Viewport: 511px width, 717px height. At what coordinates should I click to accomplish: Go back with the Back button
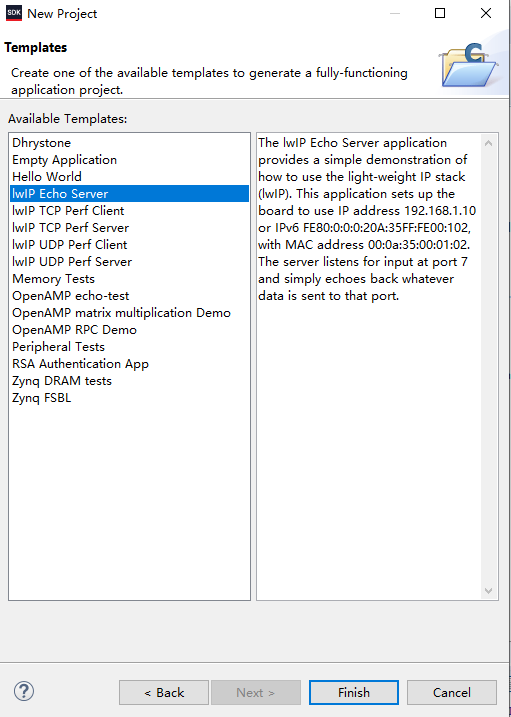(164, 692)
